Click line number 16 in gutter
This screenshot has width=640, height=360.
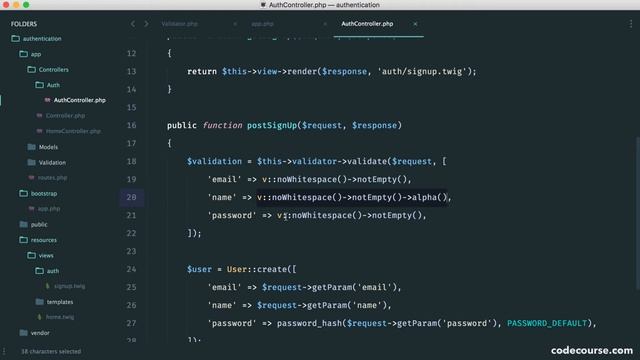pyautogui.click(x=131, y=125)
